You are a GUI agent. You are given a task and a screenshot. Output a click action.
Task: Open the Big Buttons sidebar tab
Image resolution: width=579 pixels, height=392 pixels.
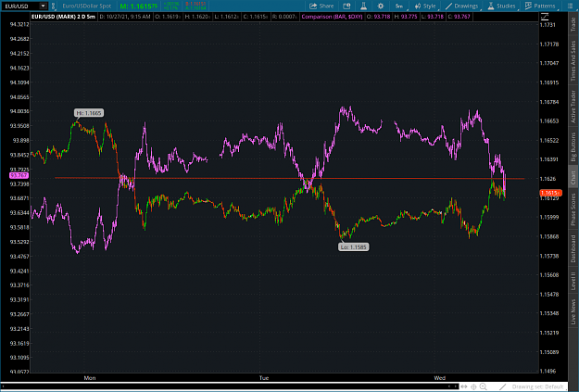(x=573, y=147)
